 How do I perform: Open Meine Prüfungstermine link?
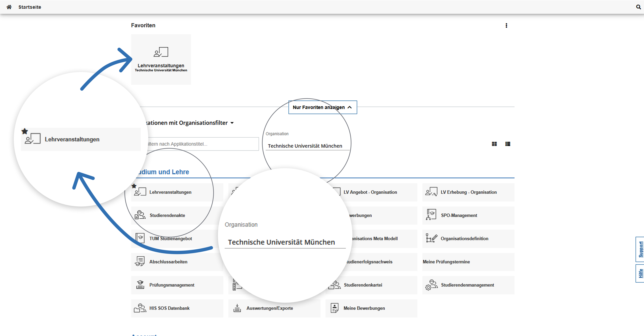(x=446, y=262)
